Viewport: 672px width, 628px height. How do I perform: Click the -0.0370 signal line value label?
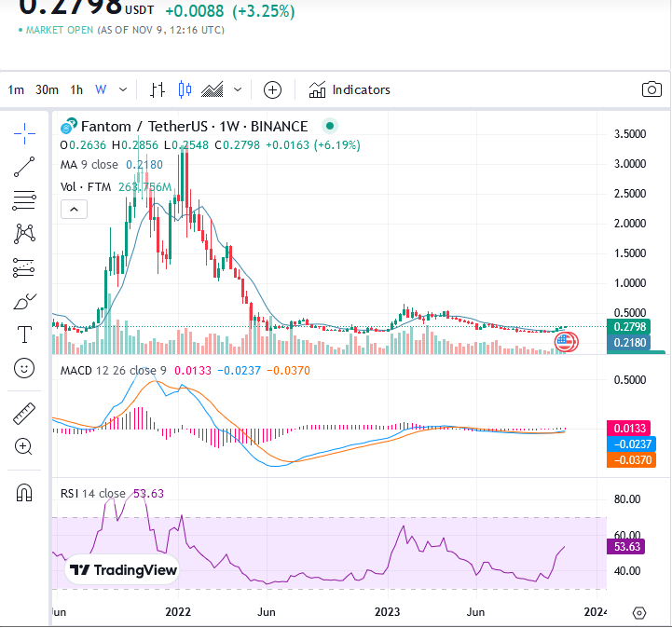[632, 460]
